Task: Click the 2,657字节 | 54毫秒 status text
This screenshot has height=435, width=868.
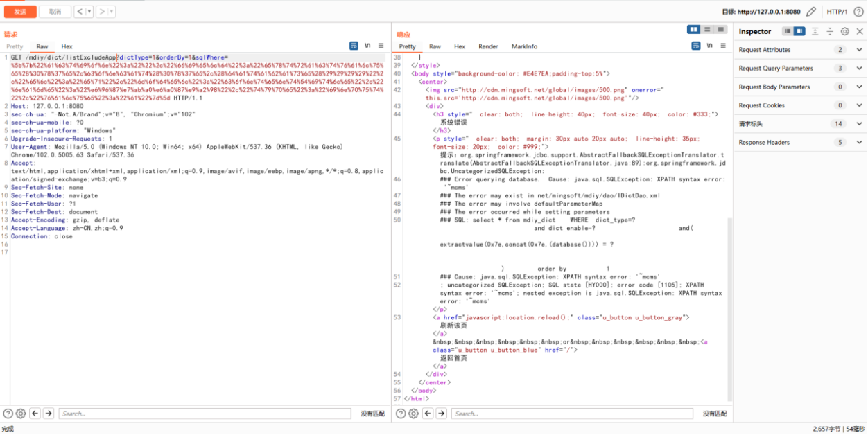Action: point(838,429)
